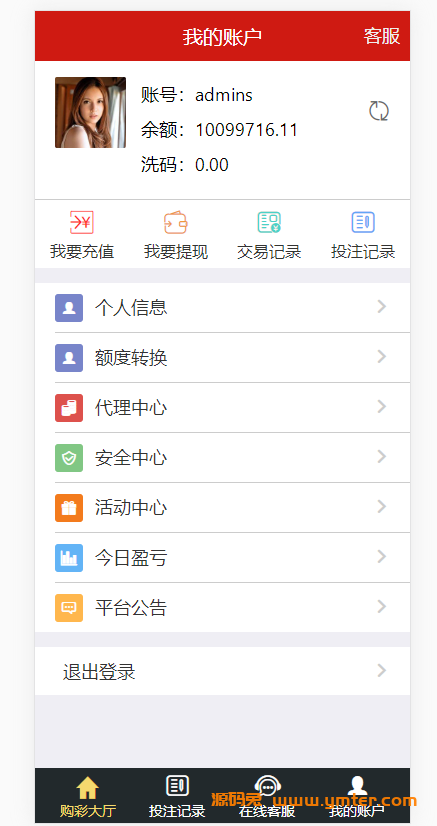Click the 安全中心 green shield icon
This screenshot has height=826, width=437.
click(69, 458)
